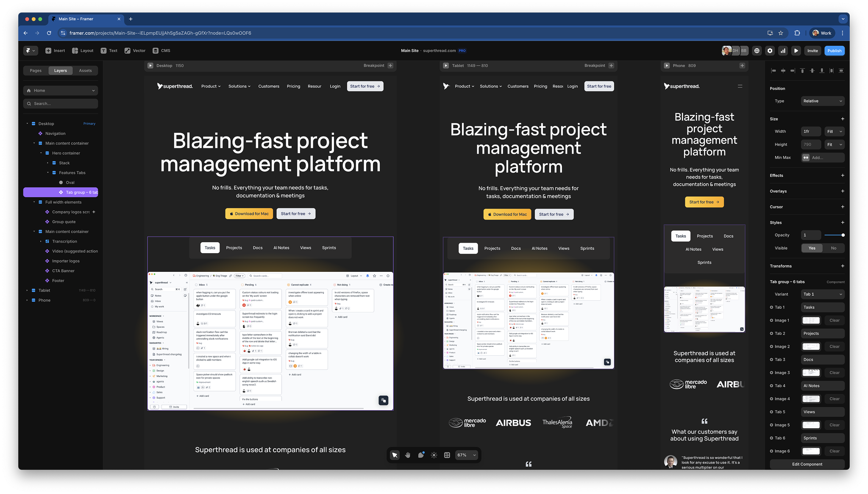
Task: Click the Publish button
Action: click(834, 50)
